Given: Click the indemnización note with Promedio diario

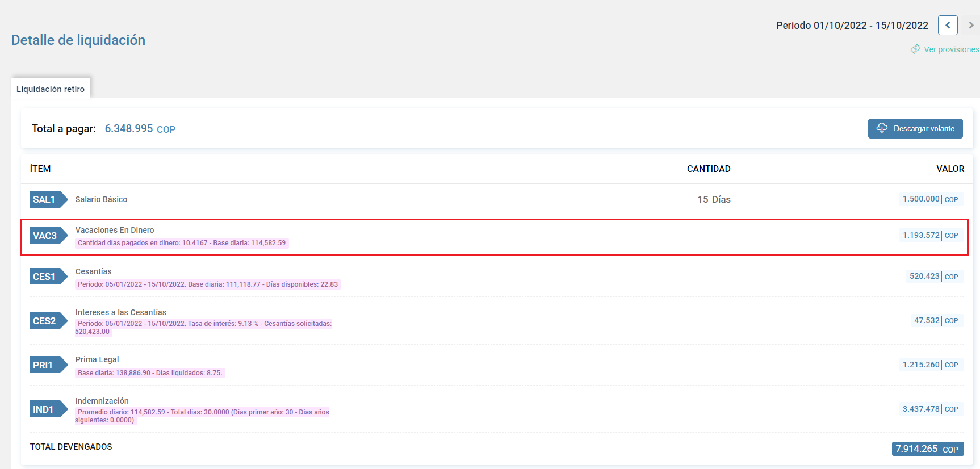Looking at the screenshot, I should tap(202, 416).
